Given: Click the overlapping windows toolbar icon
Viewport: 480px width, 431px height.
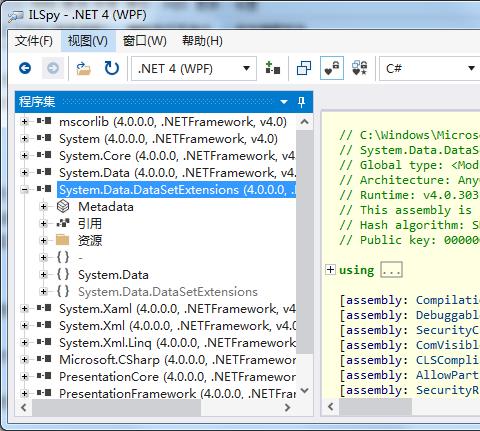Looking at the screenshot, I should pyautogui.click(x=304, y=68).
